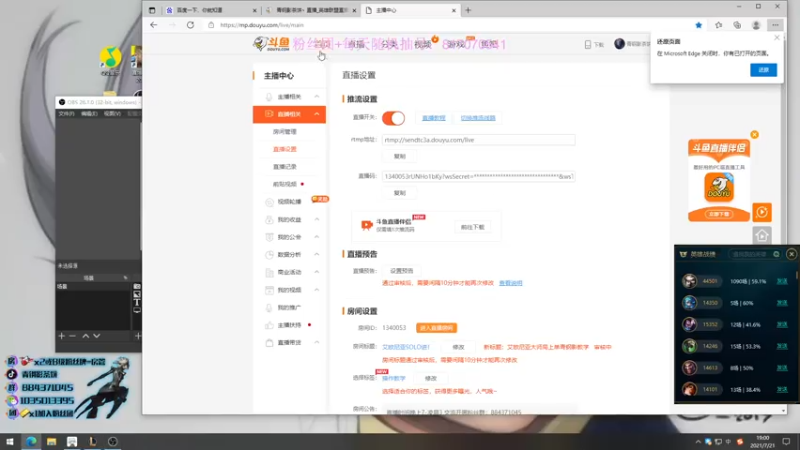
Task: Expand the 我的收益 sidebar chevron
Action: point(317,219)
